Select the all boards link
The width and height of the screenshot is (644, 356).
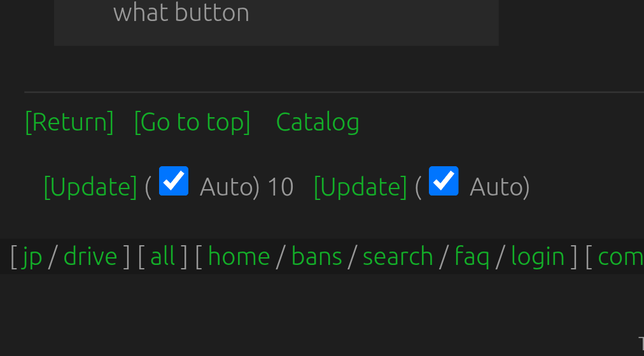coord(162,257)
